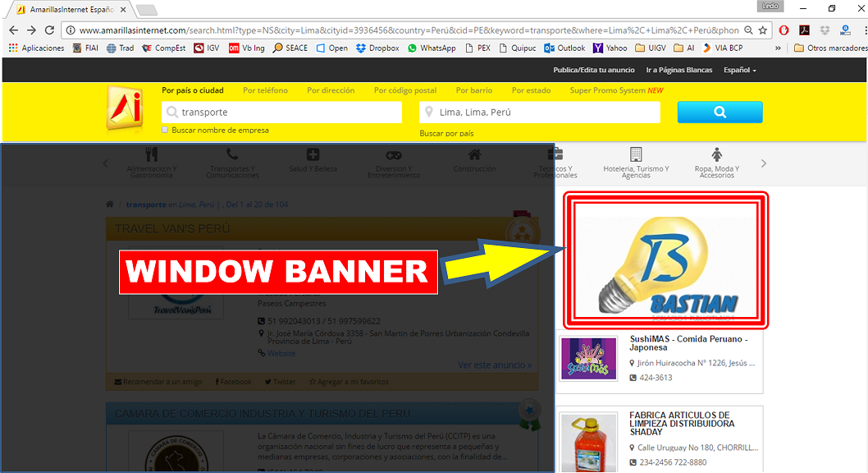Screen dimensions: 868x473
Task: Open the Ropa, Moda y Accesorios category
Action: 716,162
